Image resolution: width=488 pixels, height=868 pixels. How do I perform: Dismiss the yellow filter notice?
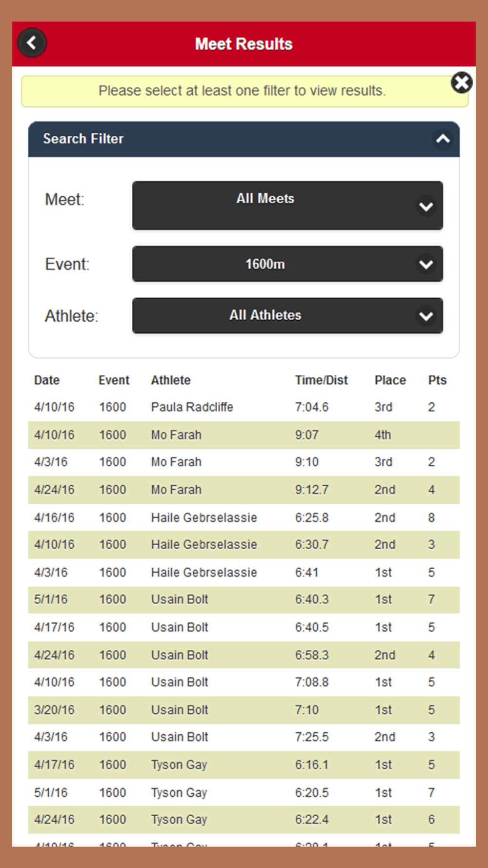(462, 83)
